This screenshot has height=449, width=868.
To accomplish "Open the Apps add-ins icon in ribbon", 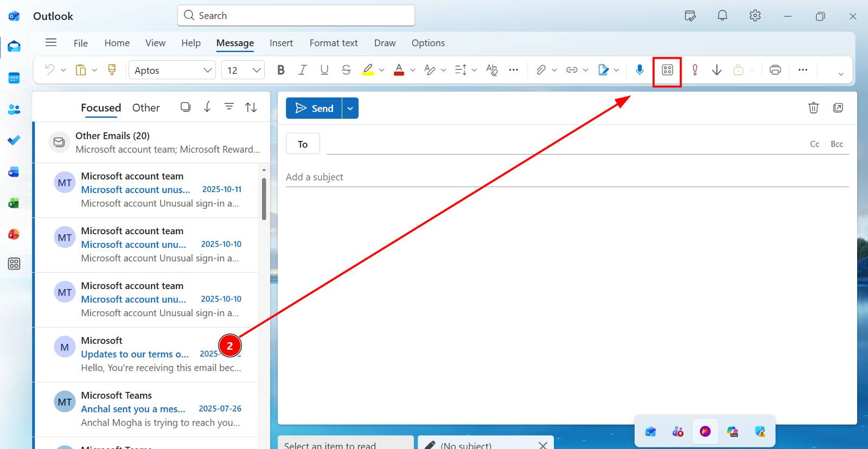I will 667,70.
